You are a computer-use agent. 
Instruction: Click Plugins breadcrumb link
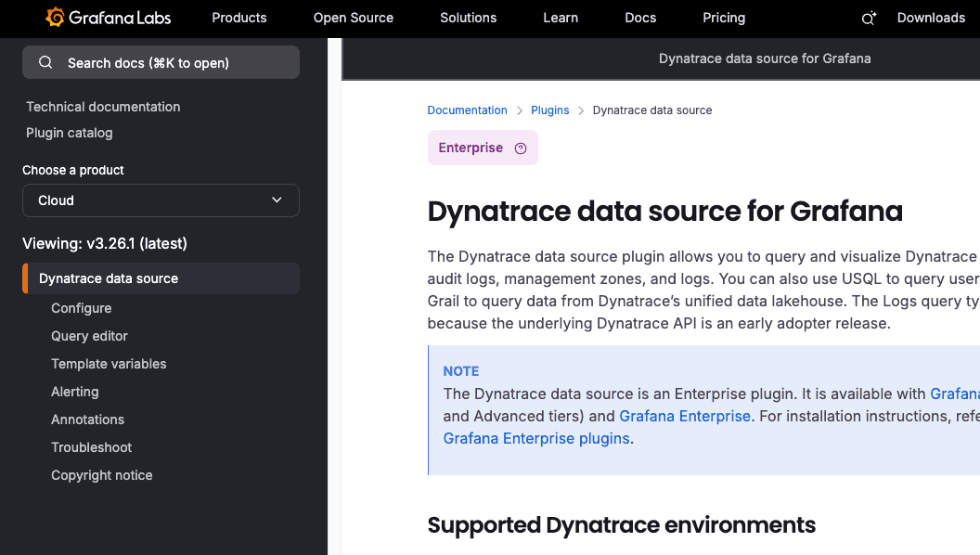[549, 110]
